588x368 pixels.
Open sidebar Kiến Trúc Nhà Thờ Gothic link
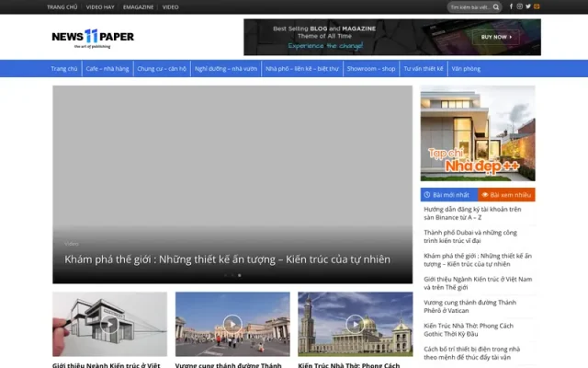pos(469,329)
